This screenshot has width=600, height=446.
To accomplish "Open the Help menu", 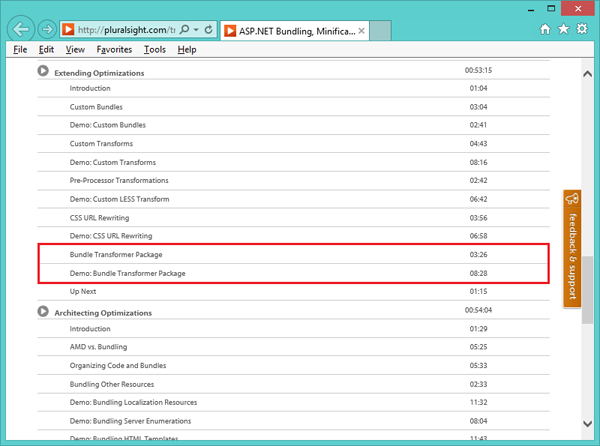I will pos(187,50).
